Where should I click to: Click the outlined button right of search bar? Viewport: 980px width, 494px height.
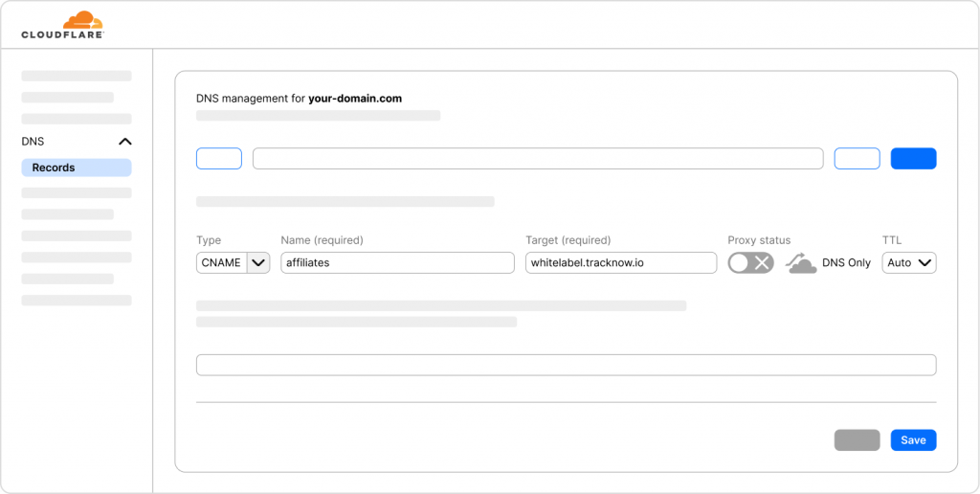pyautogui.click(x=857, y=159)
